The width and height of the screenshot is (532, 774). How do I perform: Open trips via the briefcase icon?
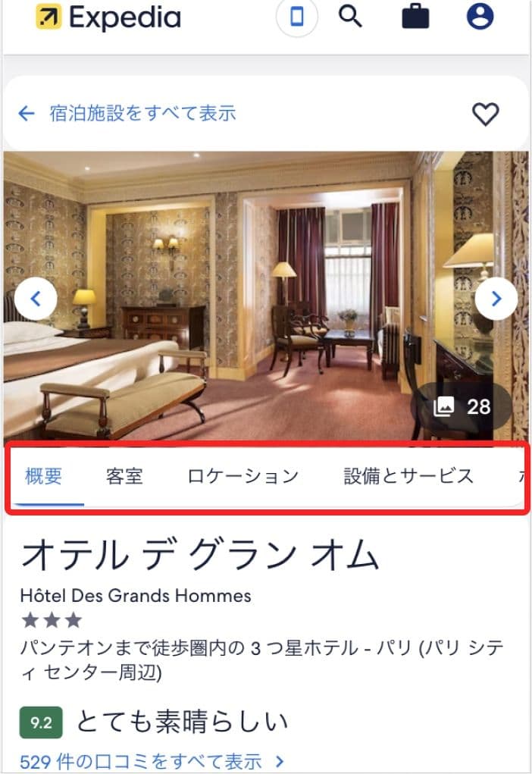point(415,17)
